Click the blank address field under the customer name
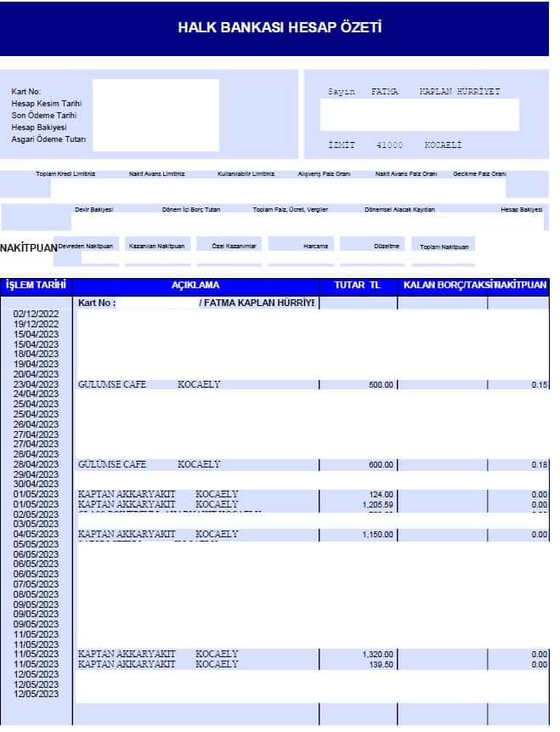The width and height of the screenshot is (560, 732). tap(420, 115)
